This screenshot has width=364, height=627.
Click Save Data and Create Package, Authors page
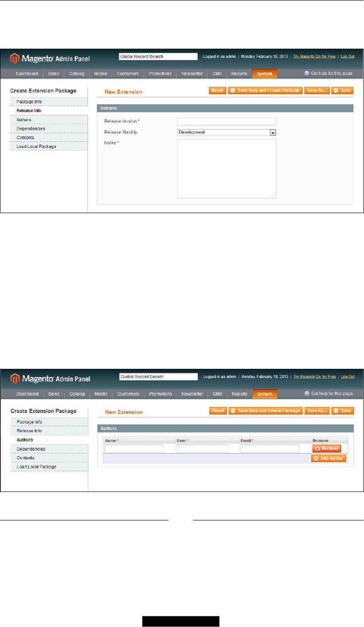tap(266, 411)
